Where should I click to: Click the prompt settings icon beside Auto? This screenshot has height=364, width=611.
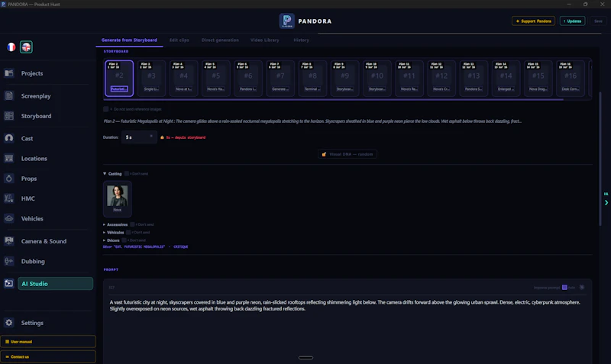(x=582, y=287)
